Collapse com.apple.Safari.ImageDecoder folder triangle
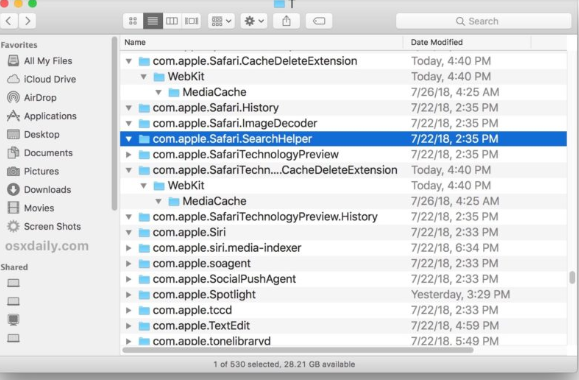 point(129,123)
